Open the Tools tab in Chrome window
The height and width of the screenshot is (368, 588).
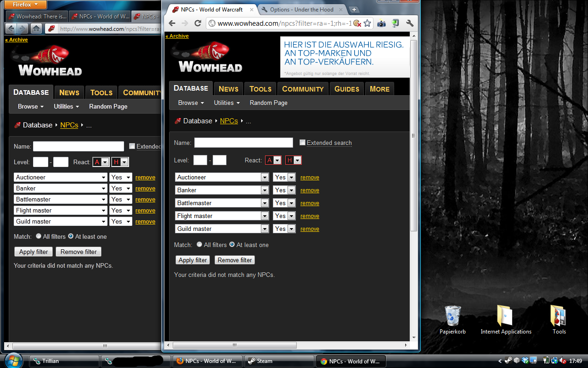[x=260, y=89]
